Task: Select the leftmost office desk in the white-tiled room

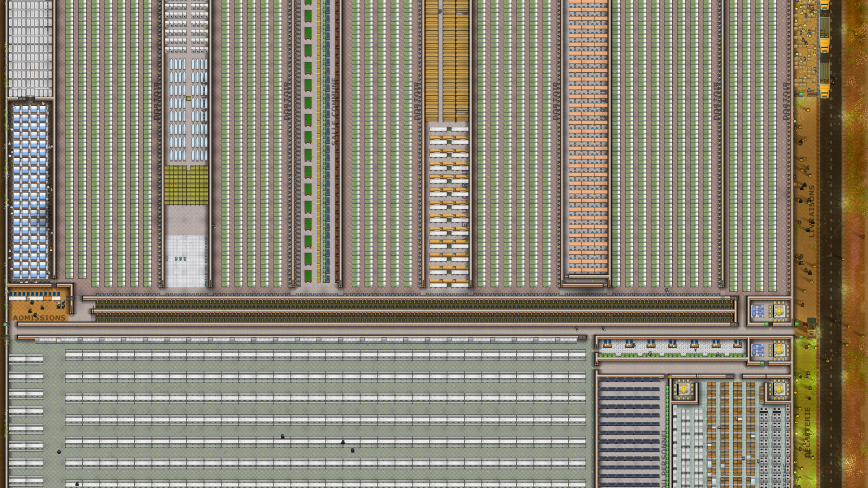Action: click(x=607, y=345)
